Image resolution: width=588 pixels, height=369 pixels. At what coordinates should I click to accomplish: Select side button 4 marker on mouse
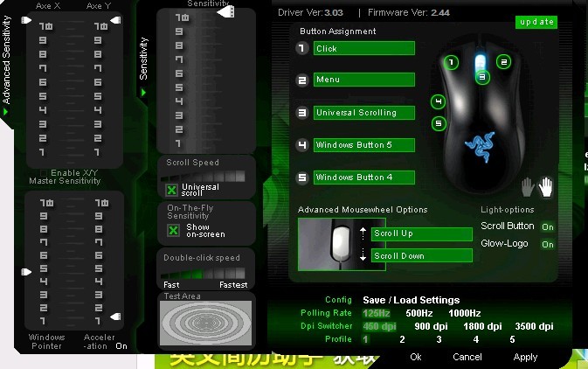click(x=438, y=101)
